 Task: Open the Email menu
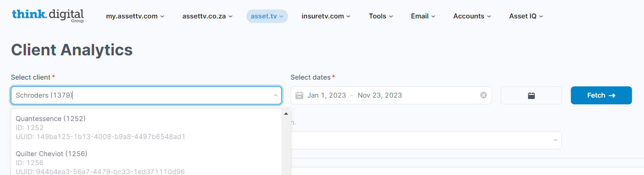coord(423,16)
